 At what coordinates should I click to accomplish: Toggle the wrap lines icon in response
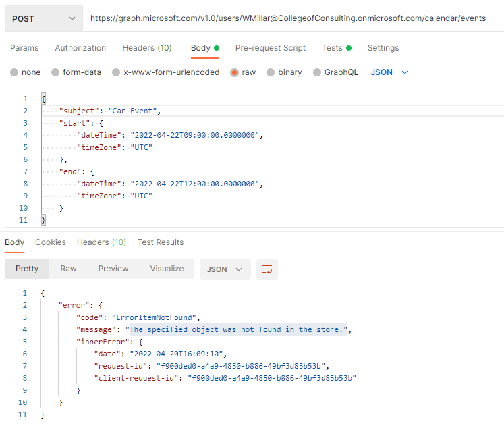[x=267, y=269]
